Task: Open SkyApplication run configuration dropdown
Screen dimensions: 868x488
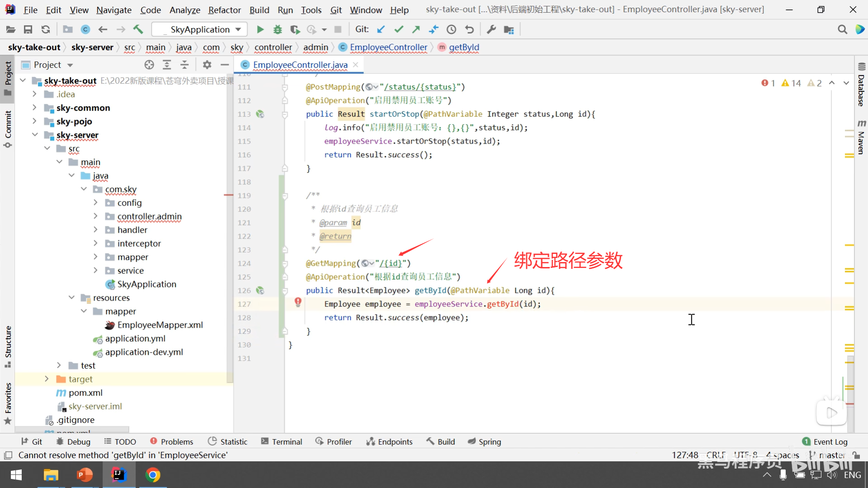Action: 199,29
